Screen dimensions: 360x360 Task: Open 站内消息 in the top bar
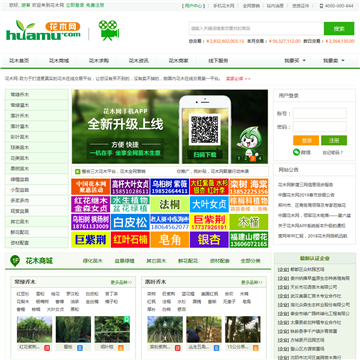tap(275, 6)
